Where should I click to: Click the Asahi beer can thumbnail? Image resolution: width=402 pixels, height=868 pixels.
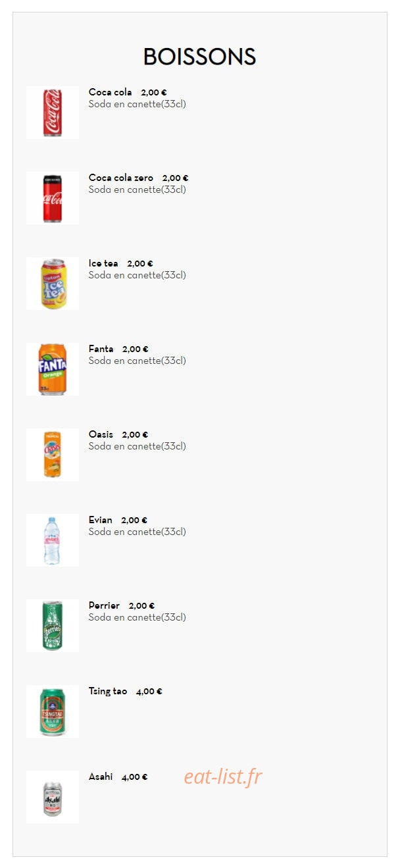[x=53, y=797]
